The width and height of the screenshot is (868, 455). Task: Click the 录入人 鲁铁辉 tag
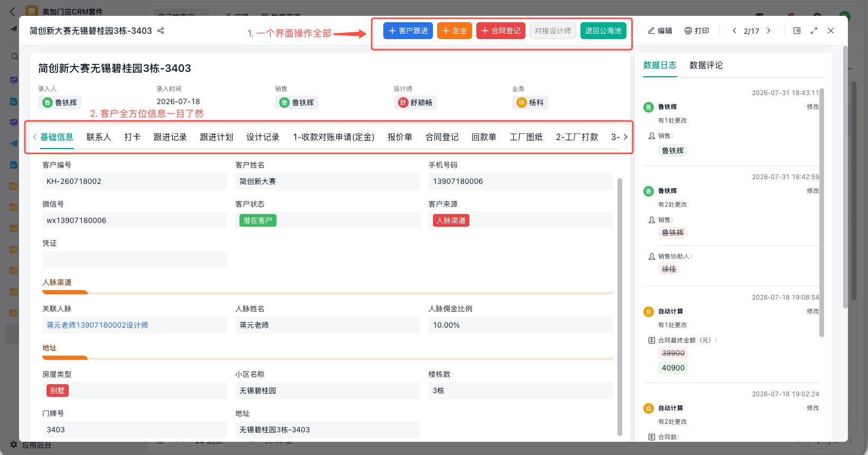60,103
